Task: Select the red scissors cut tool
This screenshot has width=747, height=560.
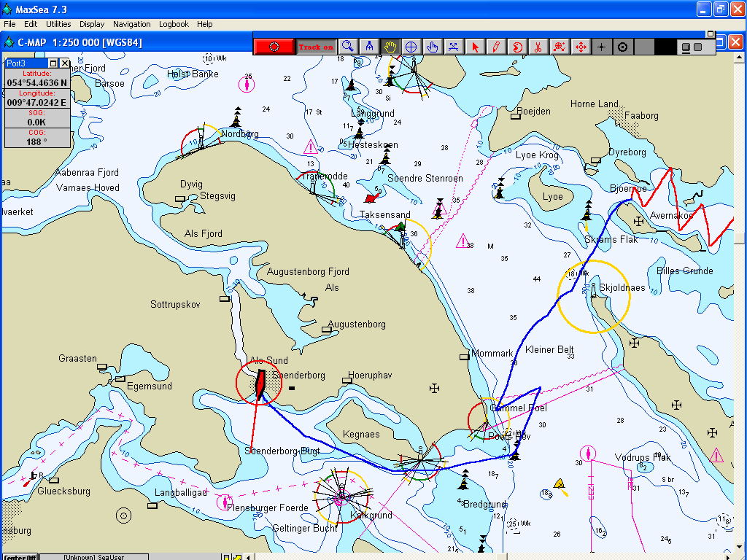Action: click(538, 47)
